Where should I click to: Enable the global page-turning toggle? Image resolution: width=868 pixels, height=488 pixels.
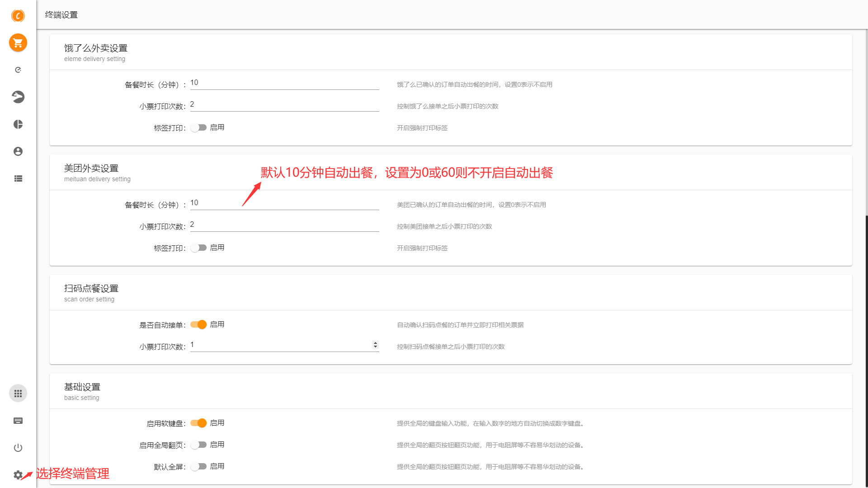point(198,445)
